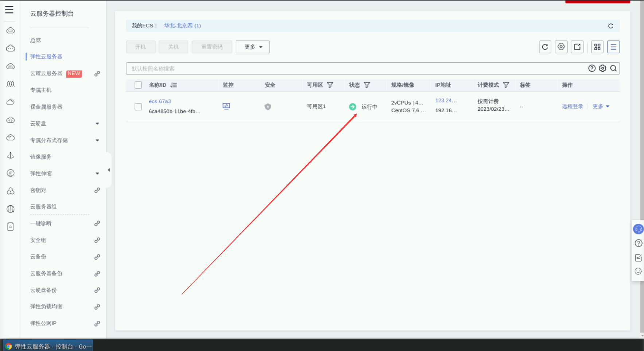Open 专属主机 in sidebar
The height and width of the screenshot is (351, 644).
[x=41, y=90]
